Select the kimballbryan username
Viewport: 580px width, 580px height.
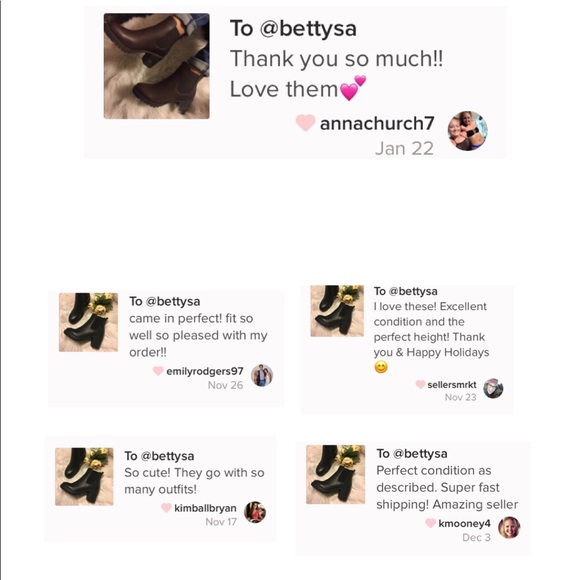click(x=205, y=508)
